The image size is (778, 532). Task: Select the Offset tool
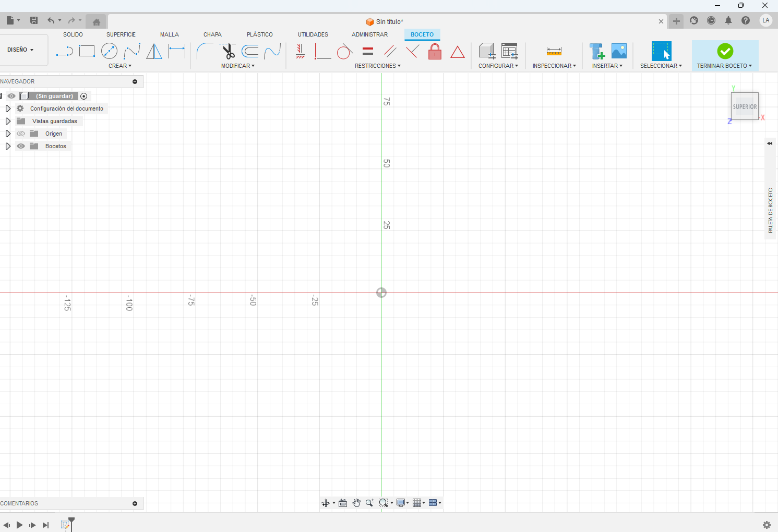pos(250,51)
